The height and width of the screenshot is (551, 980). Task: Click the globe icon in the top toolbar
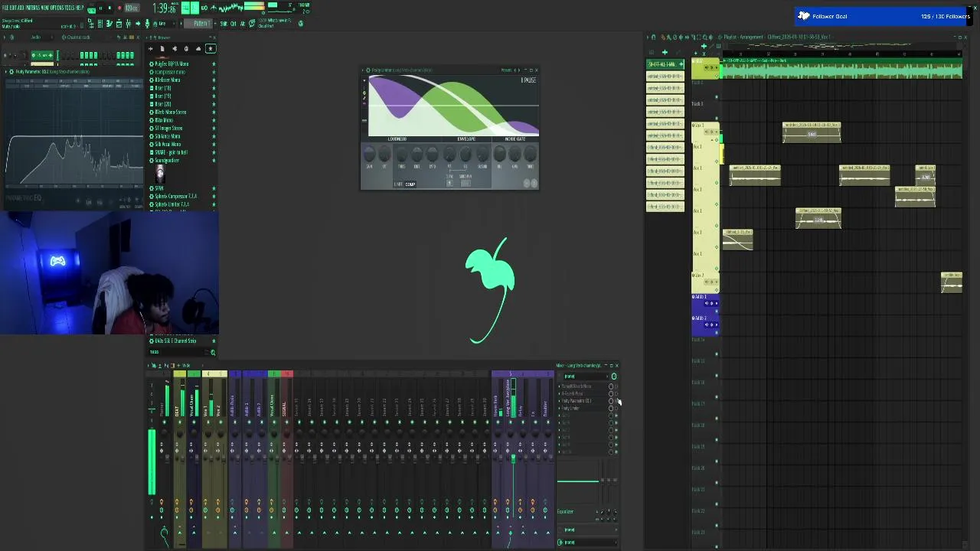[x=300, y=24]
